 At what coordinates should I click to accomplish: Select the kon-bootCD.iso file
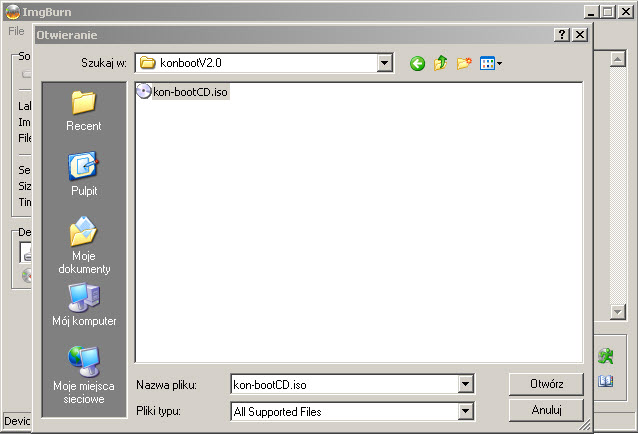click(182, 92)
